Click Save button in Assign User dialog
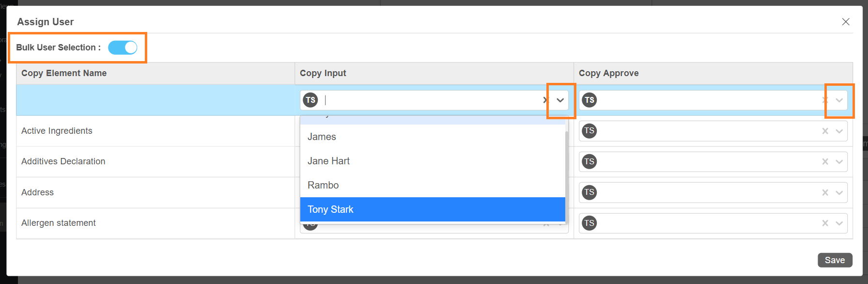Screen dimensions: 868x284 (835, 260)
